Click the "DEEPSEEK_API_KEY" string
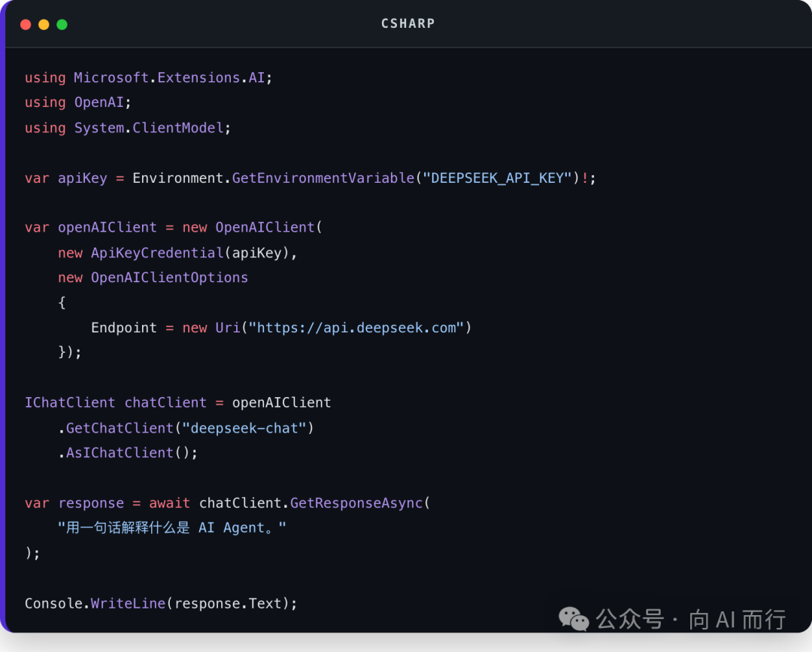Screen dimensions: 812x652 pos(497,178)
